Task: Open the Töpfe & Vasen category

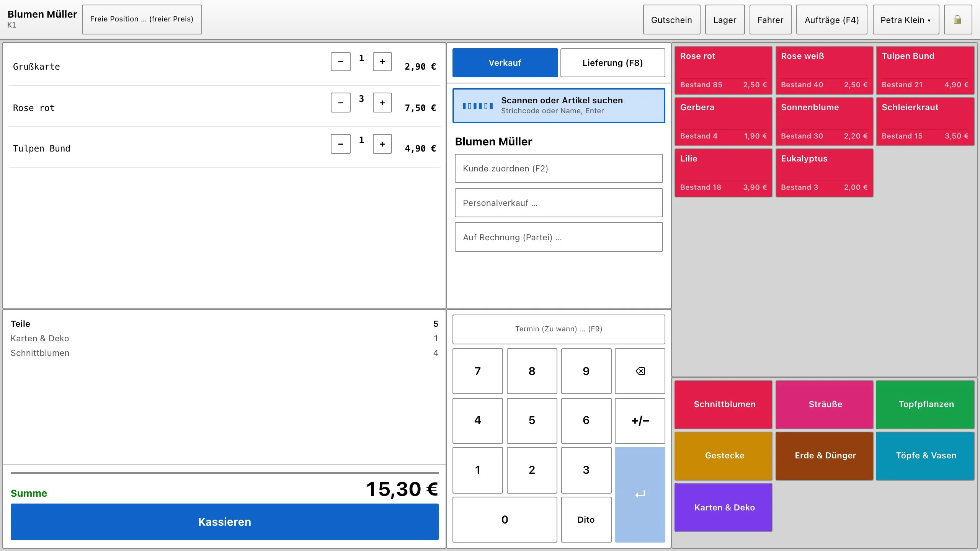Action: (925, 456)
